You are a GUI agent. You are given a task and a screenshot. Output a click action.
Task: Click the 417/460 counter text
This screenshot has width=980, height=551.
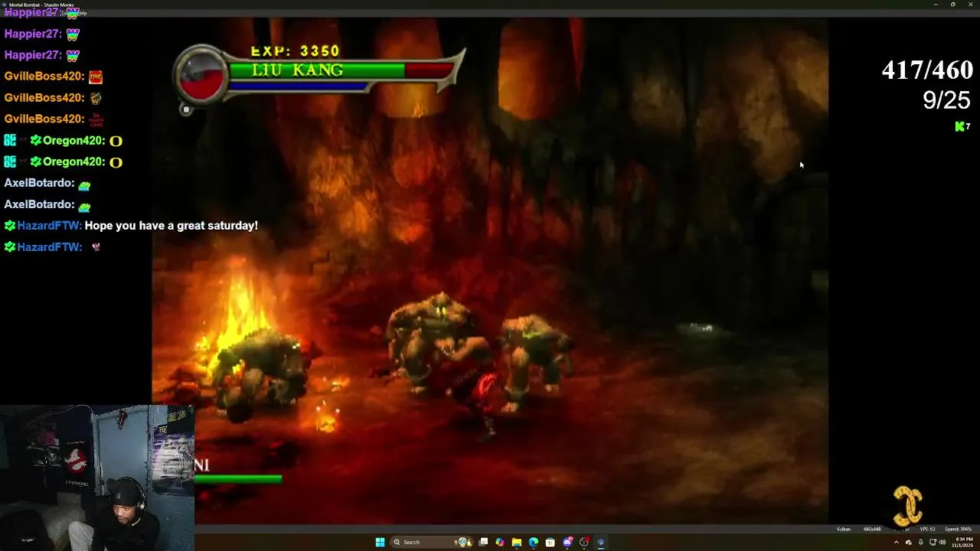coord(927,70)
